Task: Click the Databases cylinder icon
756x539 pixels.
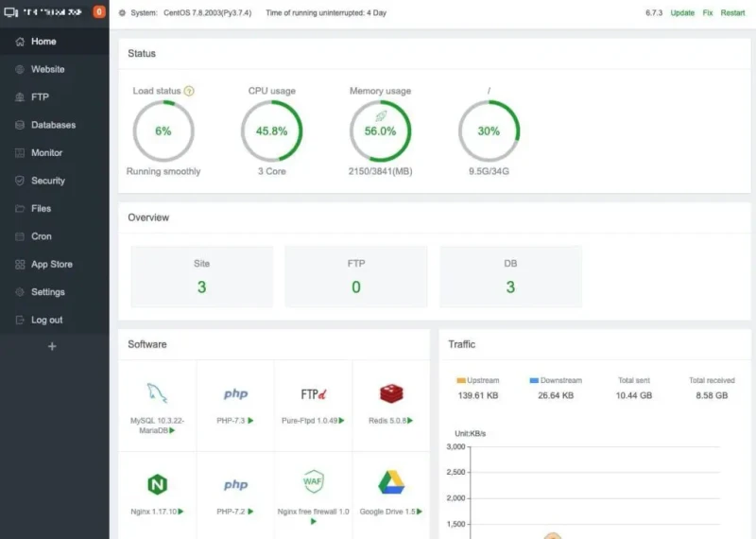Action: pos(20,125)
